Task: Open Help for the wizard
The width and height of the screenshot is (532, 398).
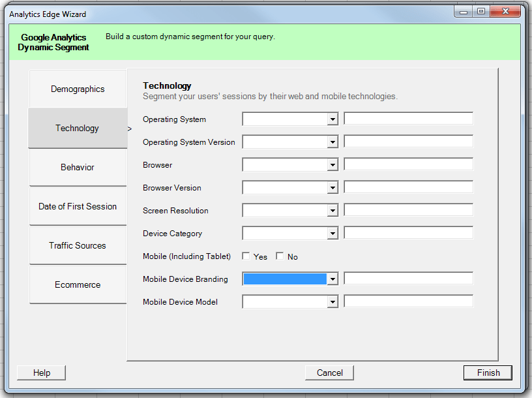Action: tap(42, 373)
